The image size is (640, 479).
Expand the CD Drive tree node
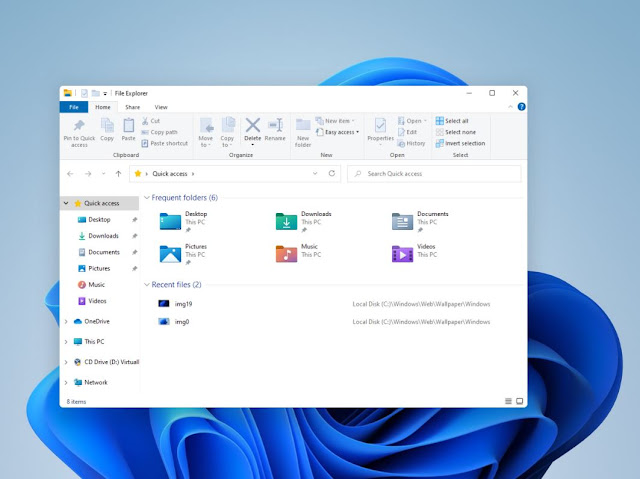pos(66,362)
